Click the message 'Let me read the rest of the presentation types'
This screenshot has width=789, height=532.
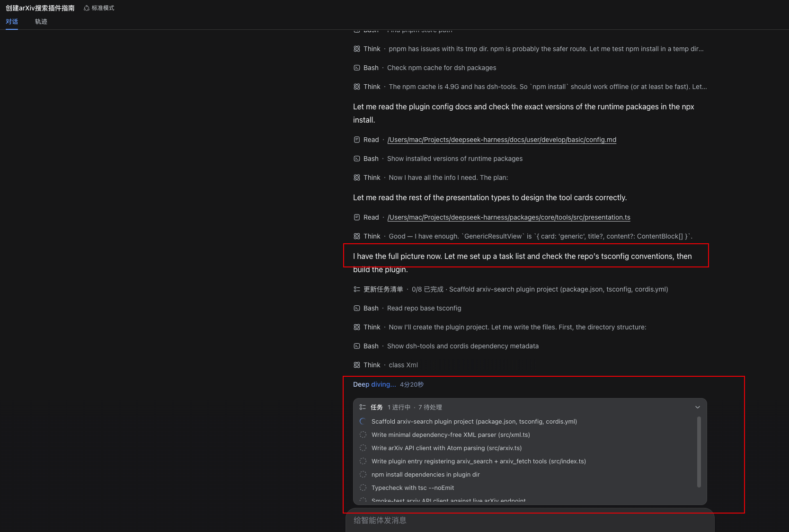click(x=490, y=197)
